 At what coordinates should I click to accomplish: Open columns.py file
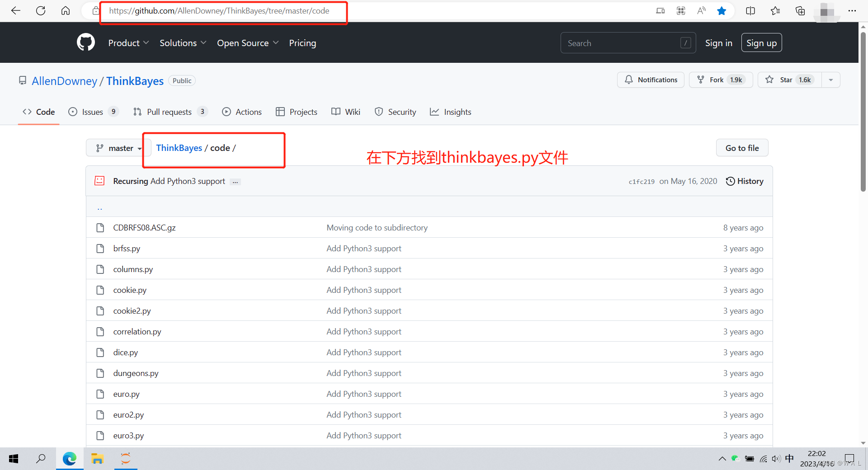point(133,269)
